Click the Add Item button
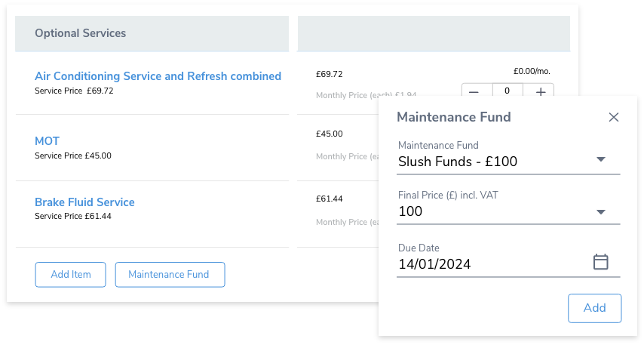 pyautogui.click(x=71, y=274)
